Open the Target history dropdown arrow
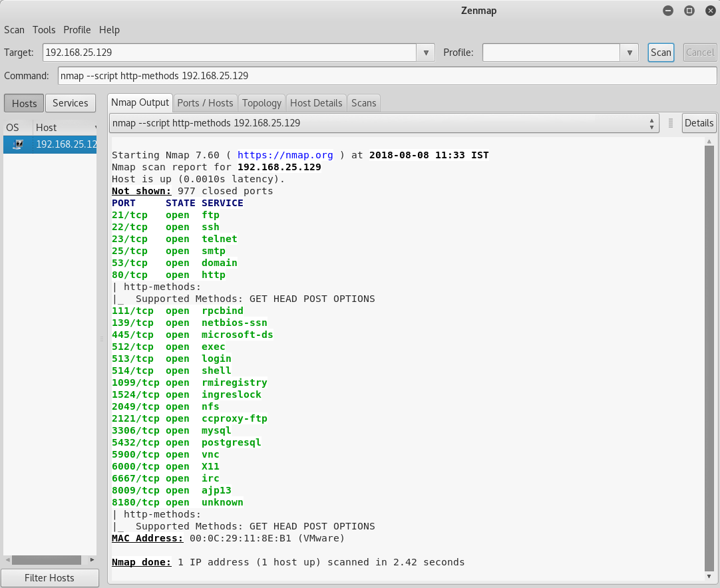 (426, 53)
